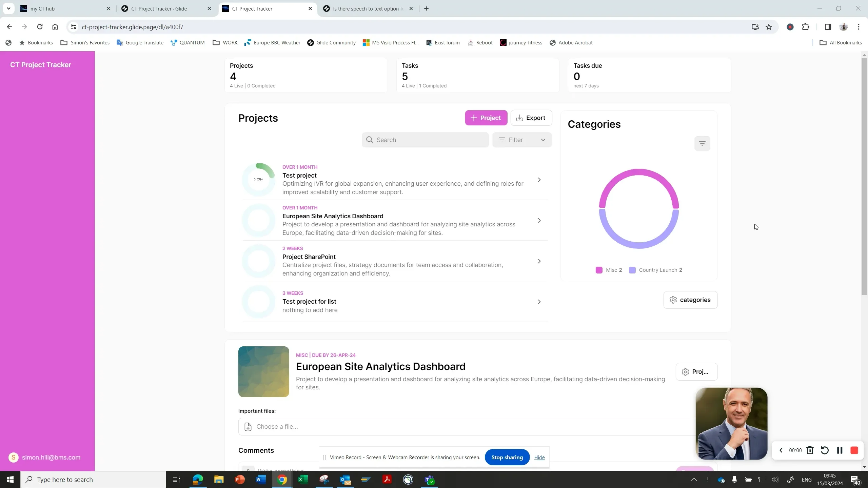
Task: Click the red stop recording button
Action: click(854, 450)
